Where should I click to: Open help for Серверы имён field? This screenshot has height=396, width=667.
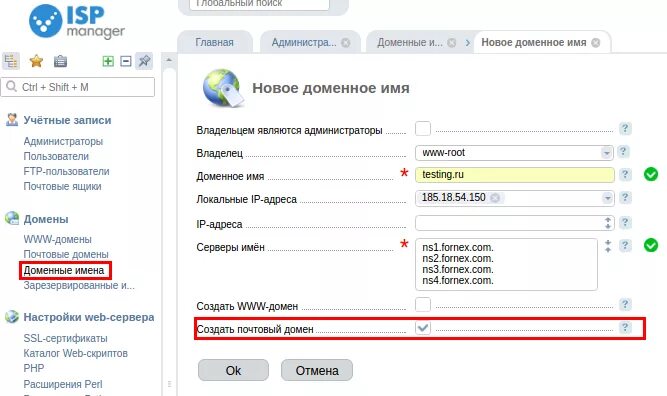click(625, 245)
